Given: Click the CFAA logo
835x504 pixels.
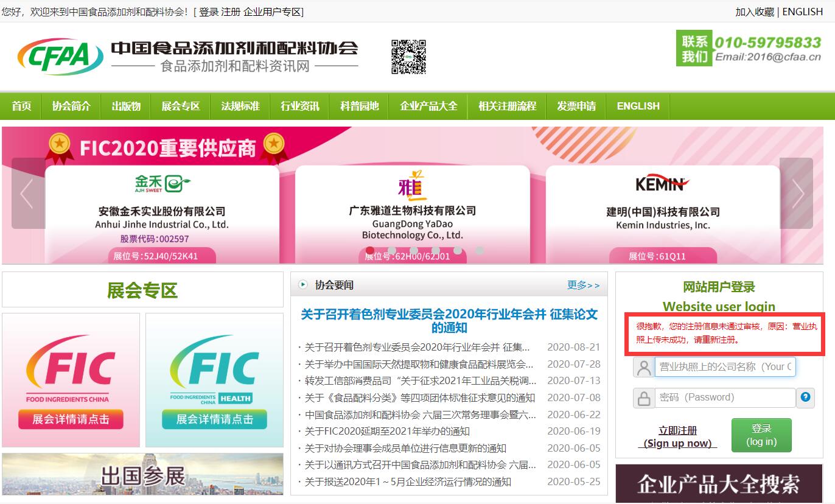Looking at the screenshot, I should [x=60, y=57].
